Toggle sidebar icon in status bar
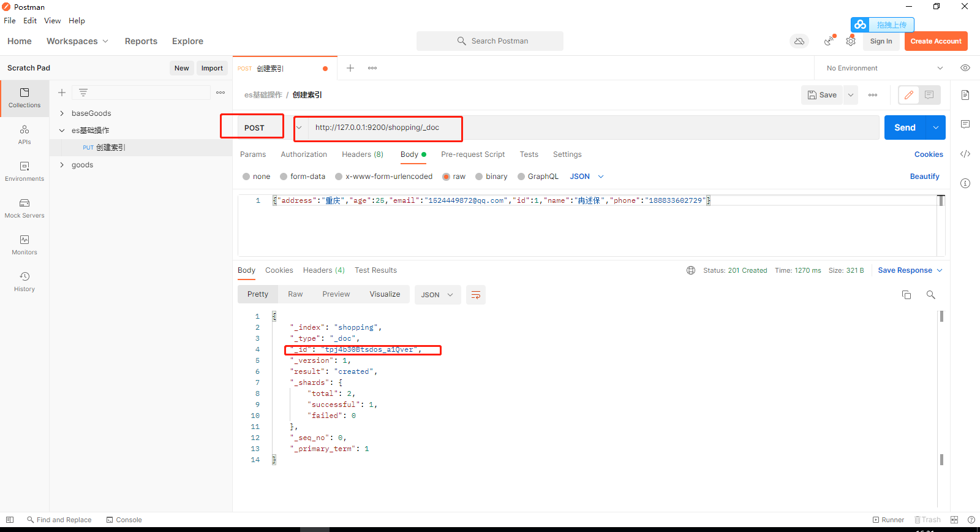The height and width of the screenshot is (532, 980). 10,520
